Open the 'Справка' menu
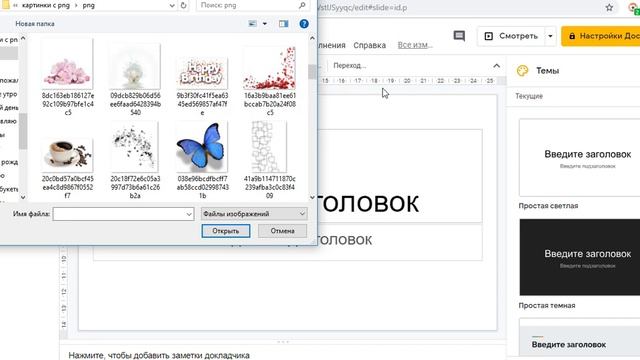This screenshot has width=640, height=360. pos(369,45)
